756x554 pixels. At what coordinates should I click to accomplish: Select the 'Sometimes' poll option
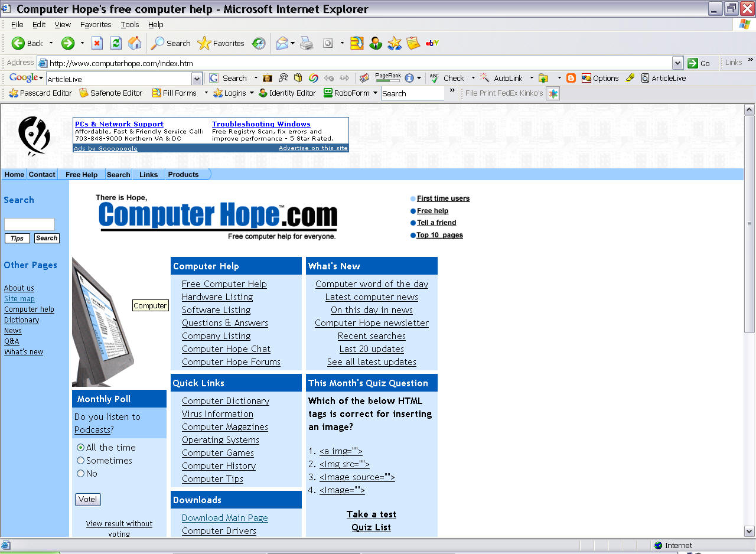[x=81, y=461]
